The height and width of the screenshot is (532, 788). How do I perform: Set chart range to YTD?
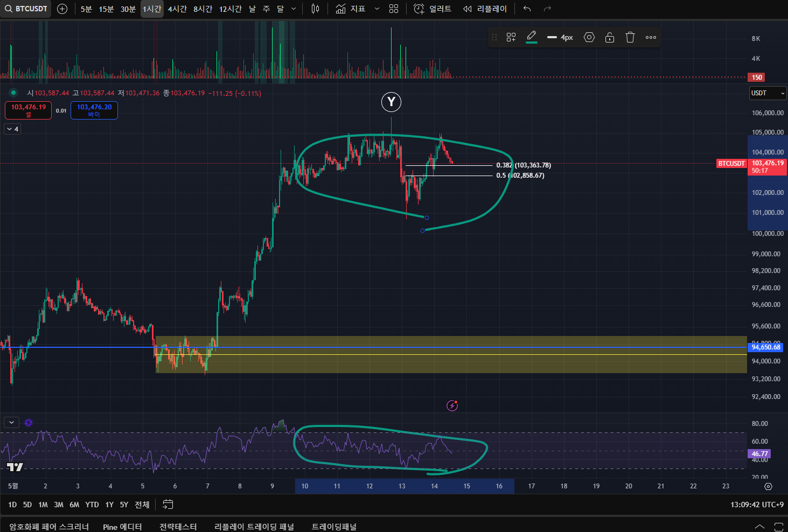click(92, 505)
